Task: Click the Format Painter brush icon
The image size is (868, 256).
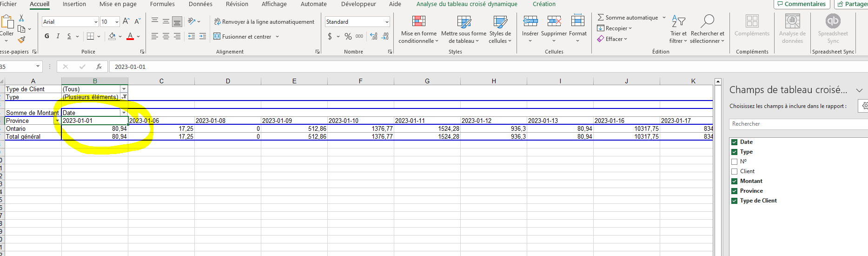Action: click(x=21, y=40)
